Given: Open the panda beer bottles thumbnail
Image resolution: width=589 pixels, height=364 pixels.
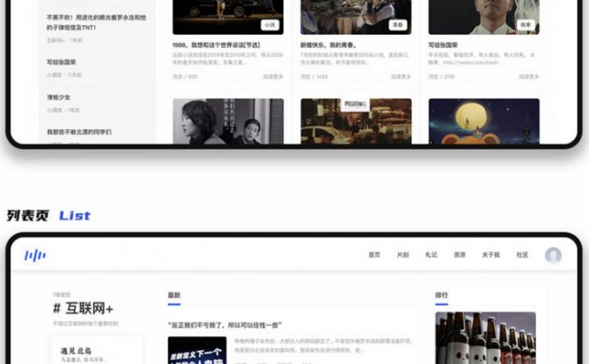Looking at the screenshot, I should 485,338.
